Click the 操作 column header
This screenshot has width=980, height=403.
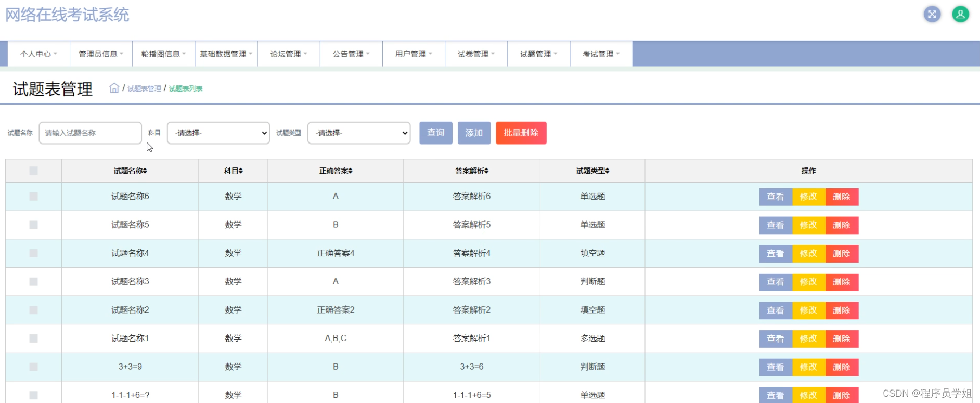[x=808, y=171]
